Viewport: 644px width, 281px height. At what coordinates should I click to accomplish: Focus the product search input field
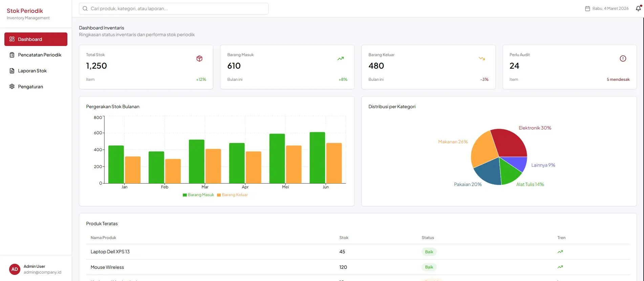pos(176,8)
